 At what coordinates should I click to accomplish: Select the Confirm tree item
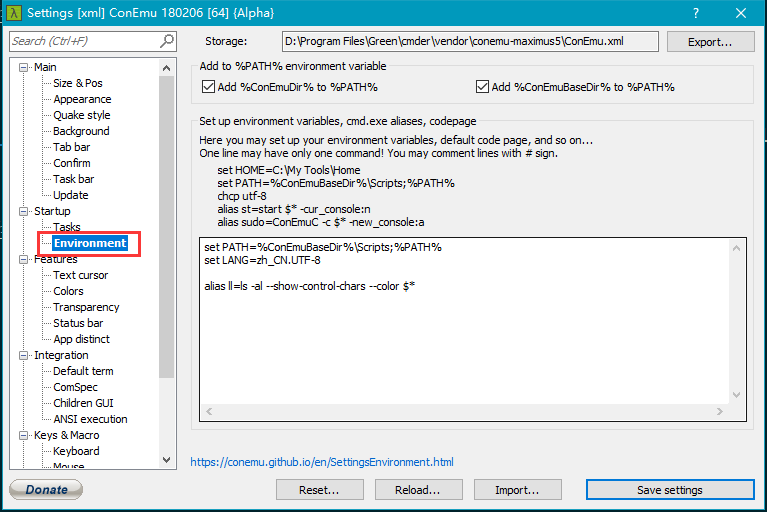tap(71, 163)
